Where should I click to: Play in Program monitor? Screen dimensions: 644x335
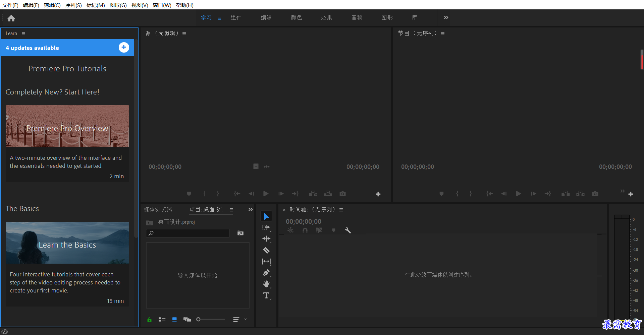pos(518,194)
